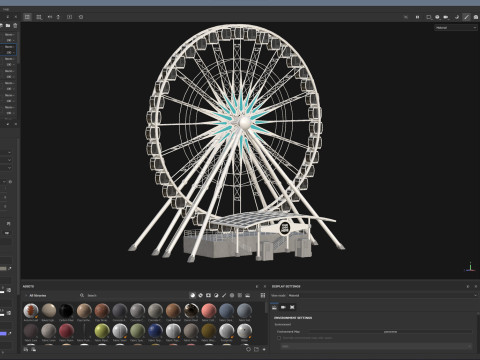This screenshot has width=480, height=360.
Task: Open the Material viewport mode dropdown
Action: 456,28
